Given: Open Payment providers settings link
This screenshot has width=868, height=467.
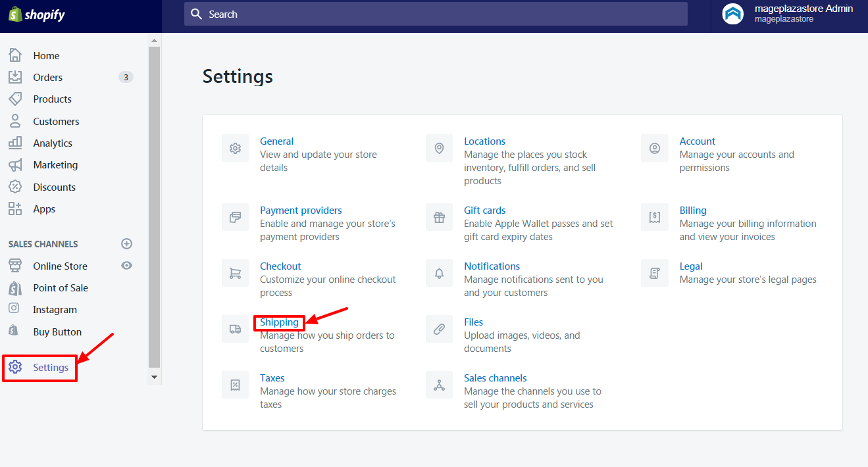Looking at the screenshot, I should click(x=301, y=210).
